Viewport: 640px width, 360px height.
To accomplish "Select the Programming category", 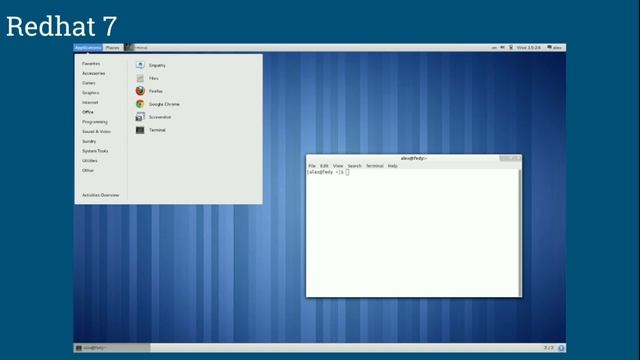I will (x=95, y=122).
